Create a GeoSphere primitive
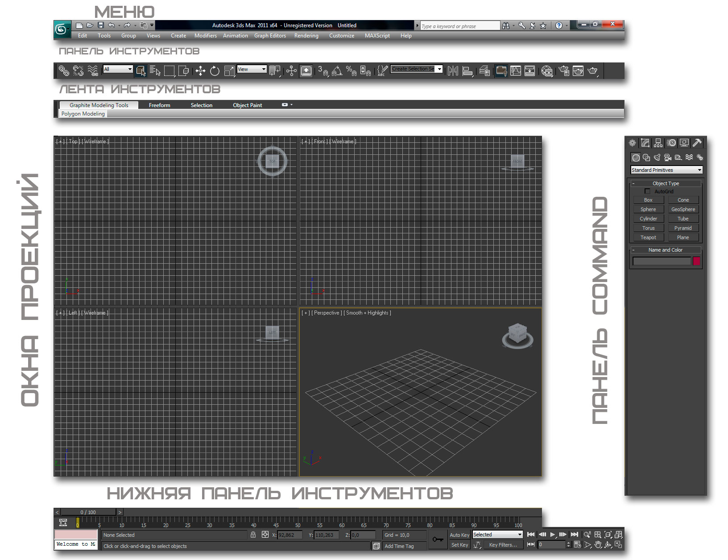Image resolution: width=728 pixels, height=560 pixels. click(683, 209)
